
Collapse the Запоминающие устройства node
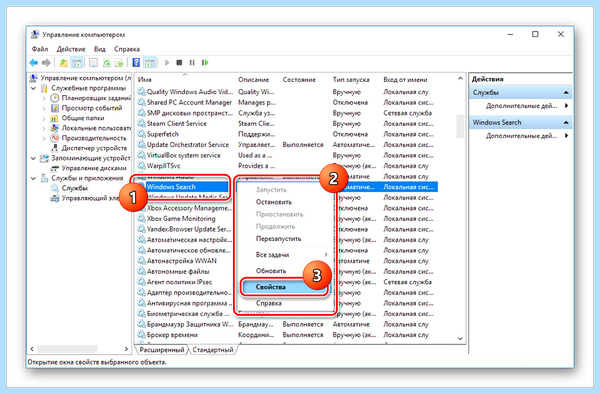point(33,158)
